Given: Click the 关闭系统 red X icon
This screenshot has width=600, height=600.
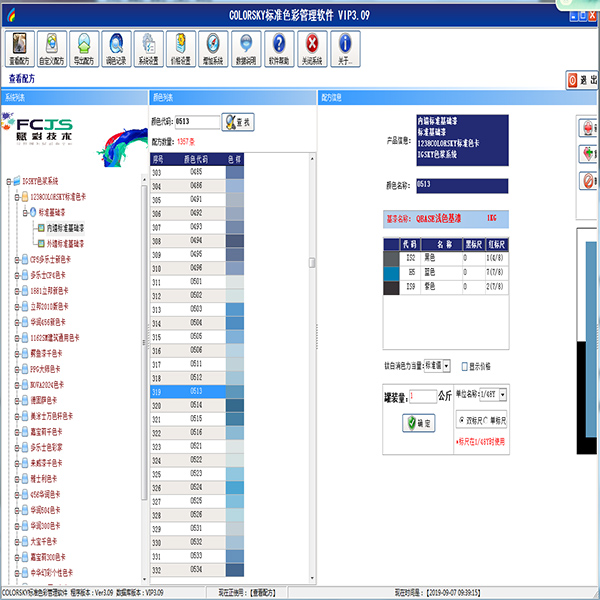Looking at the screenshot, I should tap(313, 48).
